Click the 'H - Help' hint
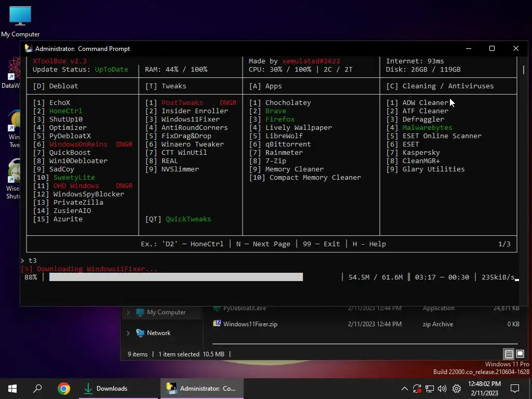This screenshot has height=399, width=532. [x=369, y=244]
